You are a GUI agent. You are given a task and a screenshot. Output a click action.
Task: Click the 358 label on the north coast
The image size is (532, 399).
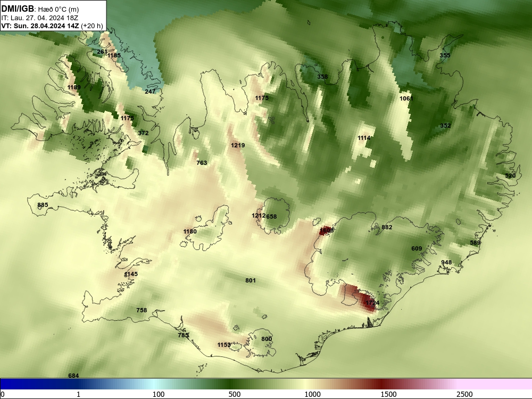[322, 77]
